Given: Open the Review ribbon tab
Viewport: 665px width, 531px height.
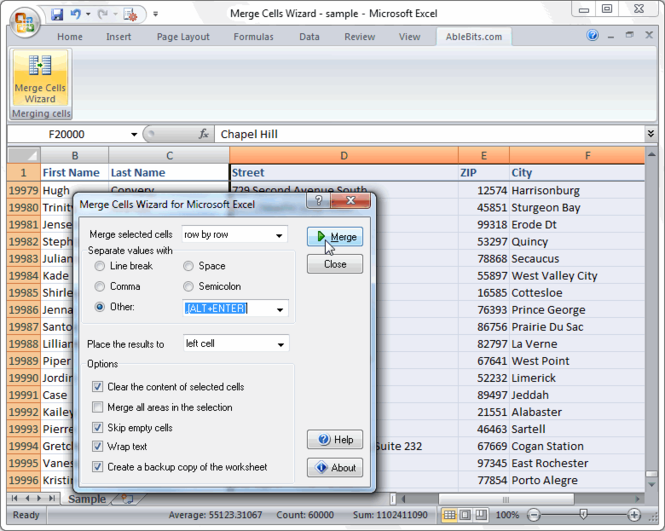Looking at the screenshot, I should tap(360, 37).
